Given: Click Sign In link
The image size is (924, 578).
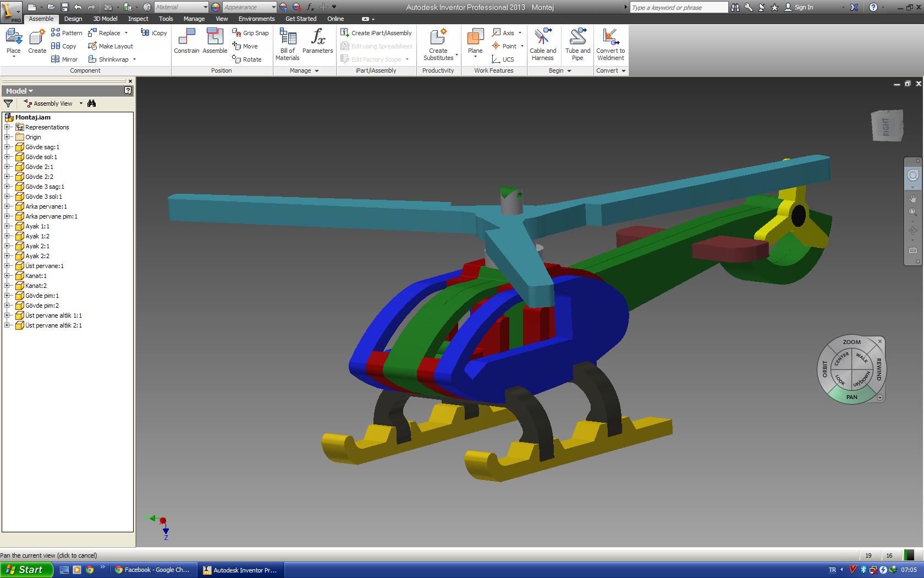Looking at the screenshot, I should point(804,7).
